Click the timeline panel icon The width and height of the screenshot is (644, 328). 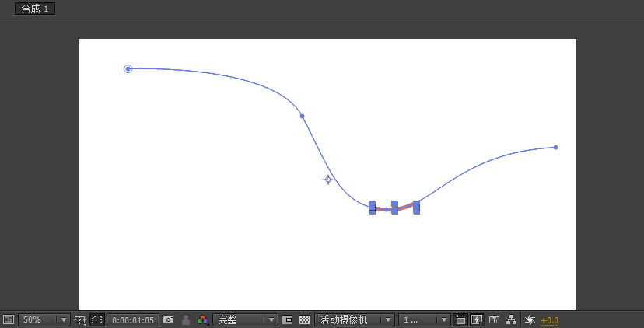[494, 319]
